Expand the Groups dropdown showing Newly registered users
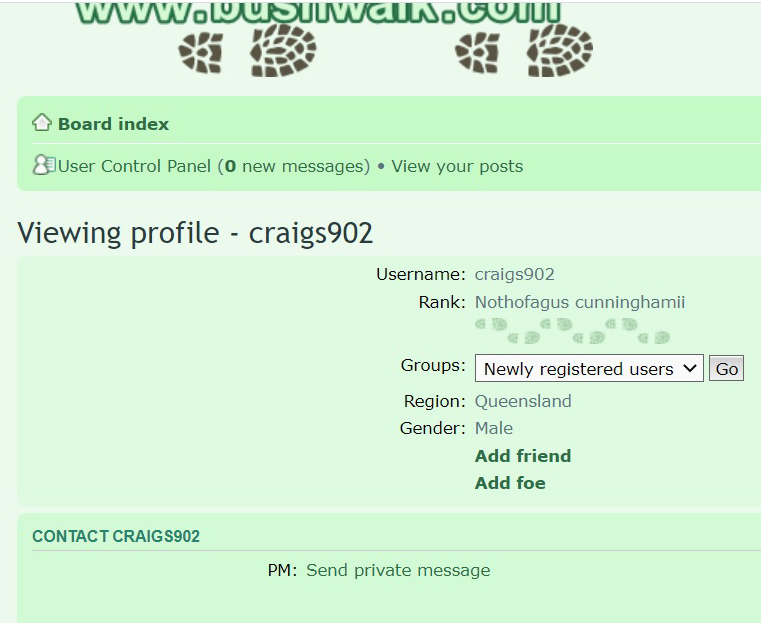761x623 pixels. point(589,368)
